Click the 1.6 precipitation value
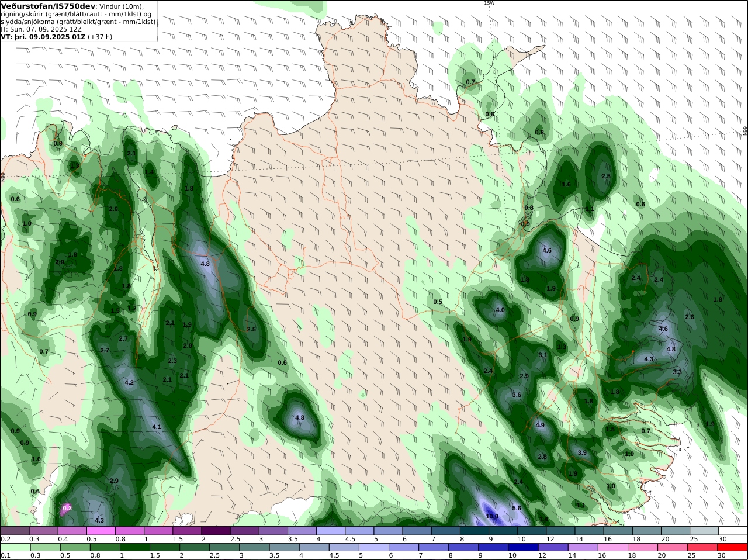Screen dimensions: 748x560 click(x=566, y=184)
